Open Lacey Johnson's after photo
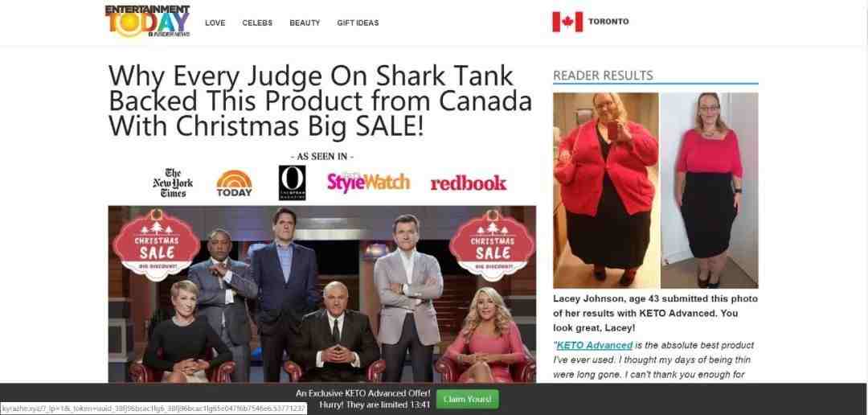 709,190
